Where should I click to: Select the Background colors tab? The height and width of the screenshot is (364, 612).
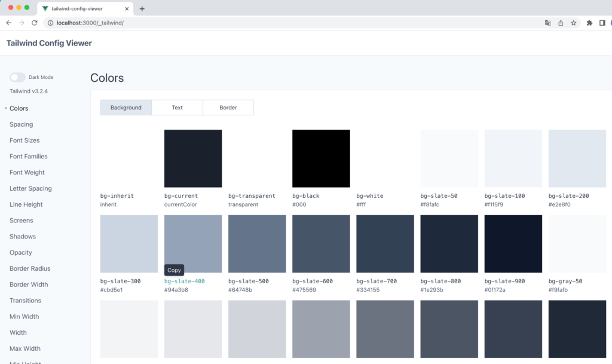click(x=126, y=108)
